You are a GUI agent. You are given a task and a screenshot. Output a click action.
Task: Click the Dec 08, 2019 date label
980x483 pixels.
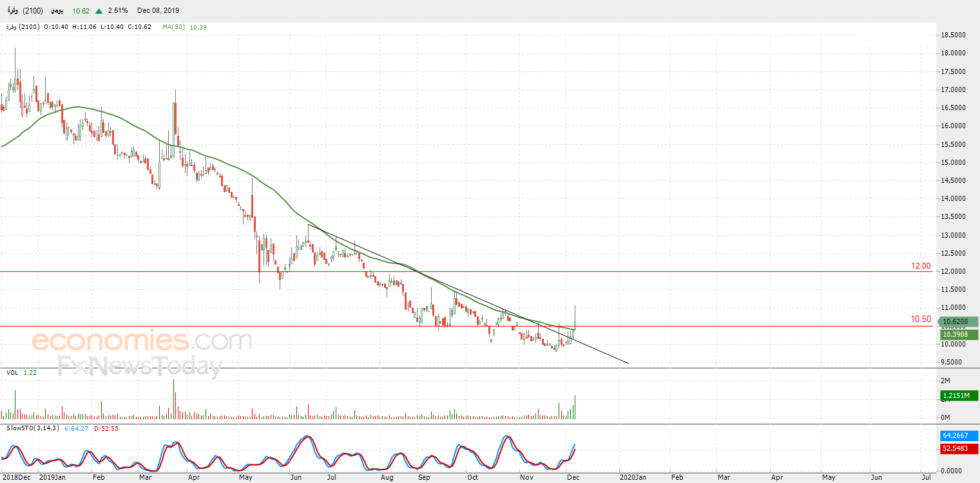tap(159, 11)
